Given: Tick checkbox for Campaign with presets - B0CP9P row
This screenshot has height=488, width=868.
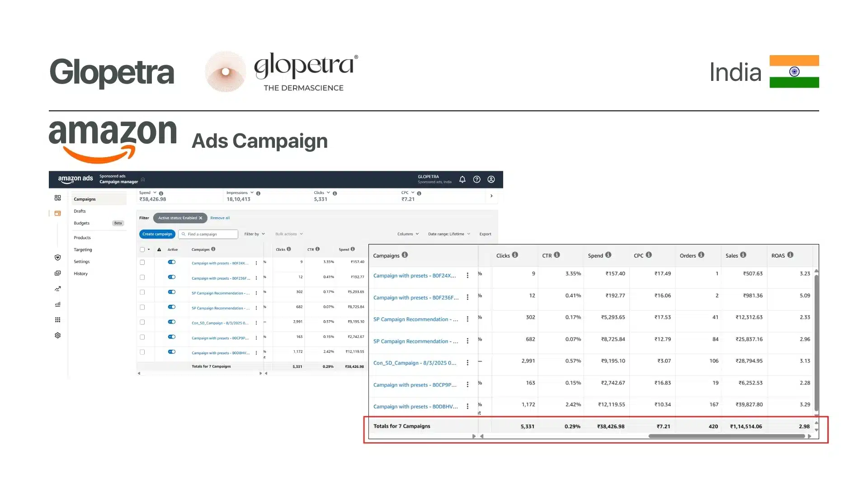Looking at the screenshot, I should click(142, 337).
